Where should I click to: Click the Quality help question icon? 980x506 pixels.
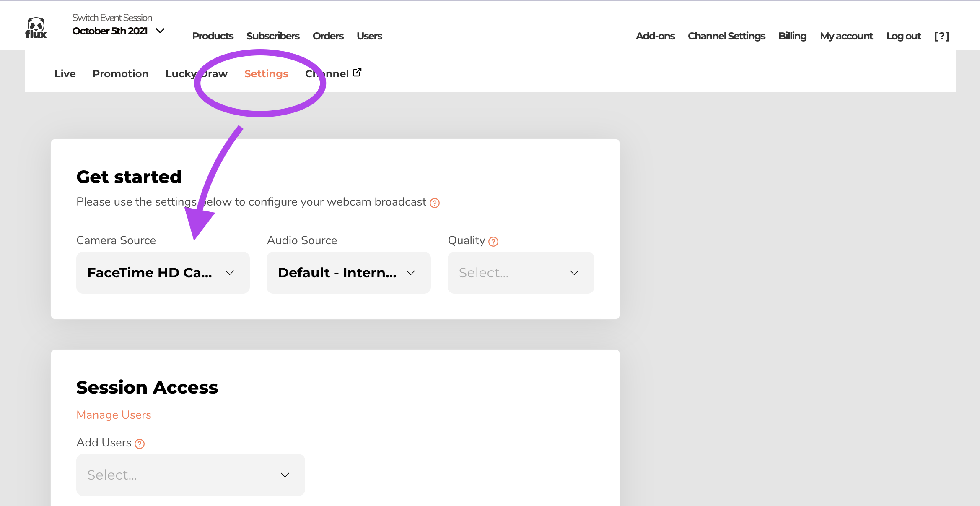[x=493, y=242]
